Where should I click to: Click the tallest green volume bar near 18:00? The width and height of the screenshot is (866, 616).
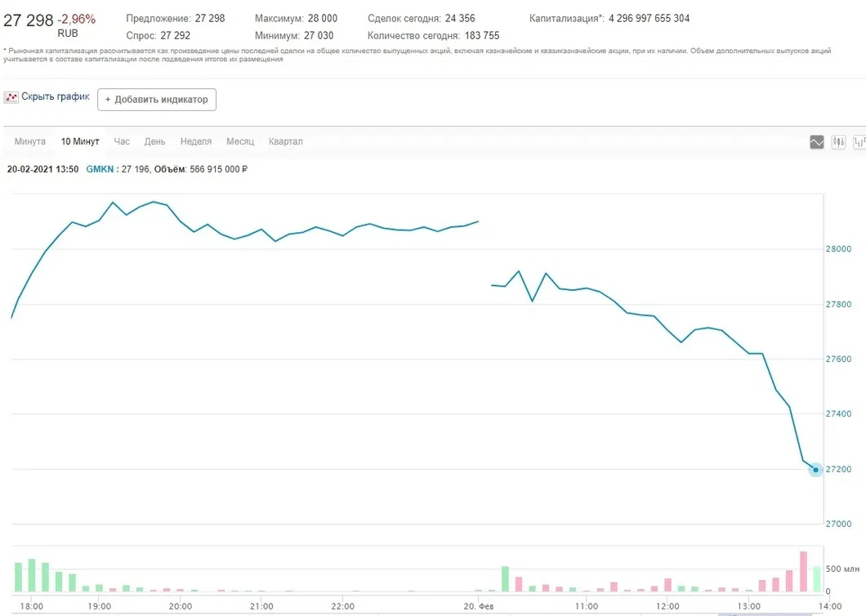pyautogui.click(x=32, y=575)
